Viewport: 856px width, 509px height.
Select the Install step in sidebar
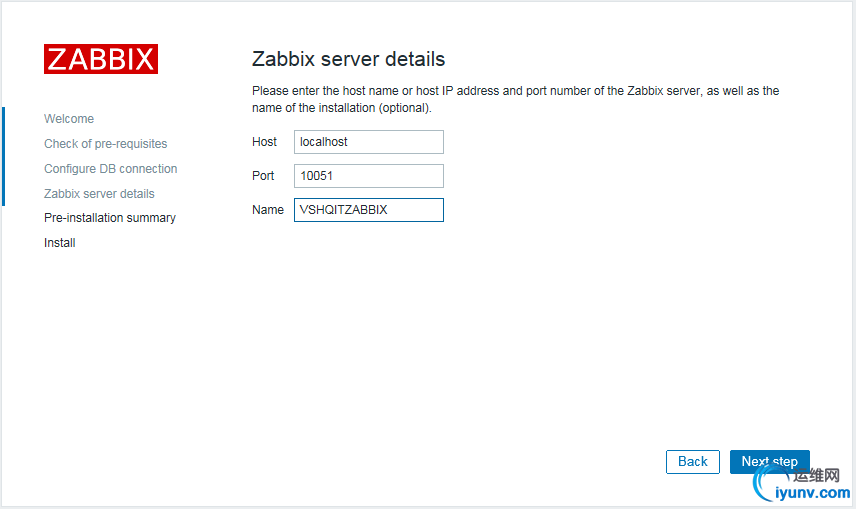[x=59, y=243]
